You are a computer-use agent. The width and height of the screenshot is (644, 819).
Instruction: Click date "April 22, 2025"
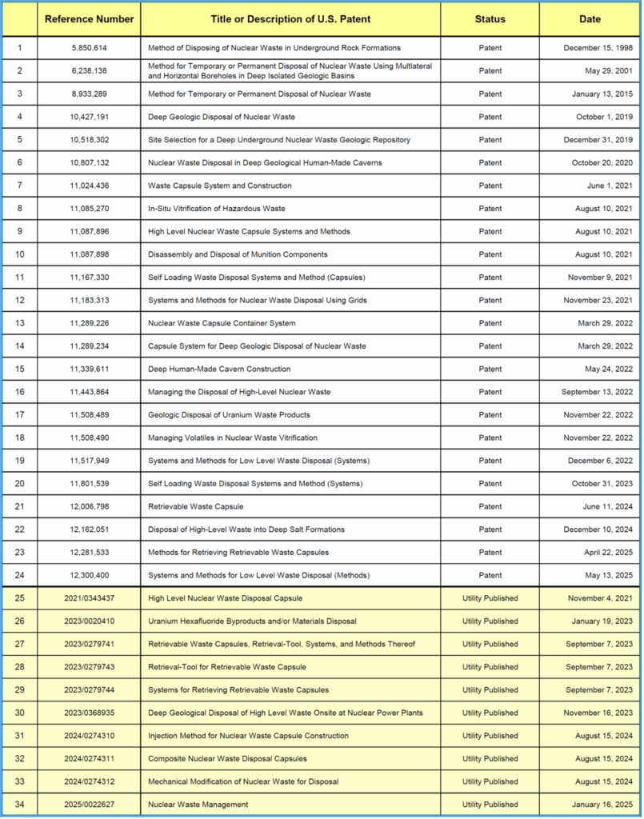click(608, 553)
